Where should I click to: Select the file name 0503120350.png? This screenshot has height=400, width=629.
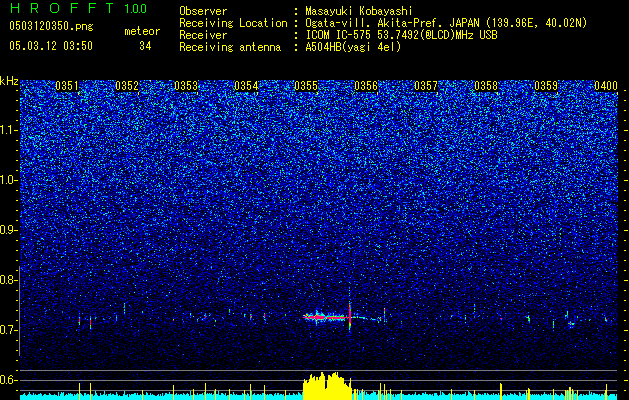pyautogui.click(x=51, y=26)
